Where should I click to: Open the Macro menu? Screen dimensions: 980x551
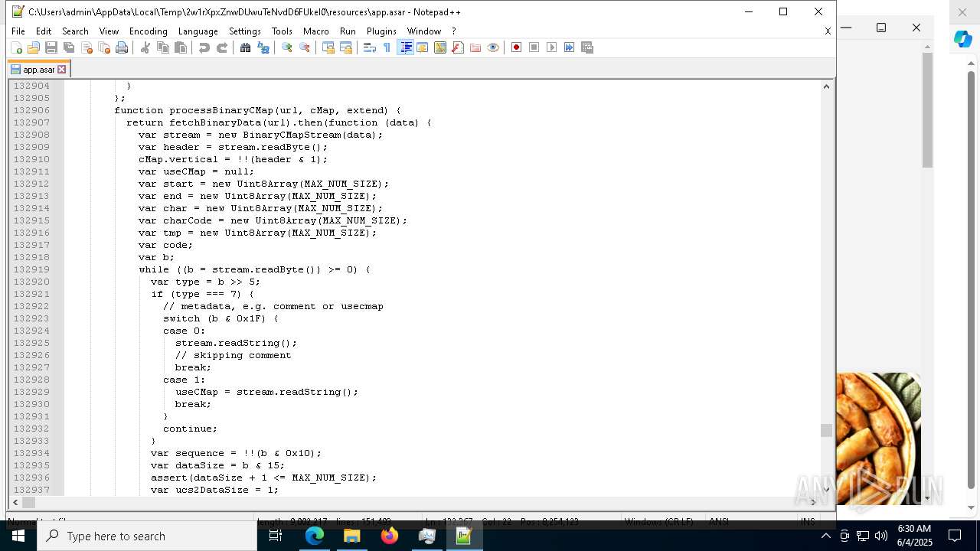tap(315, 31)
